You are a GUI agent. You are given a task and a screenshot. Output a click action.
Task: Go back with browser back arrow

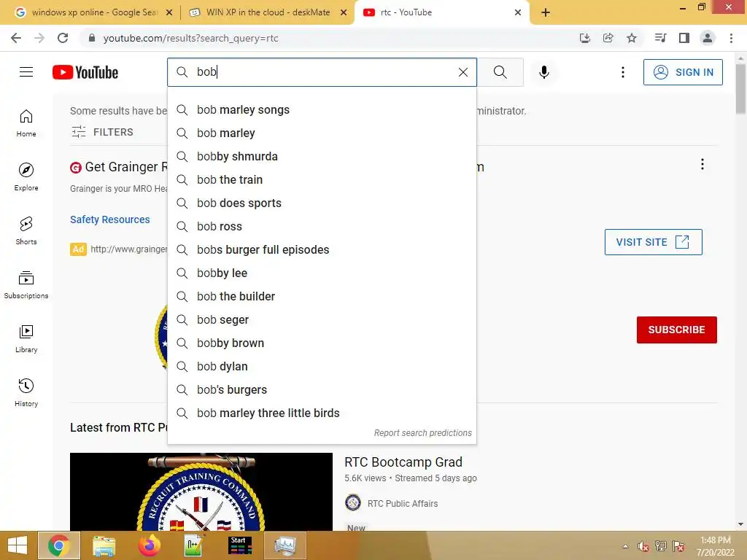point(16,38)
